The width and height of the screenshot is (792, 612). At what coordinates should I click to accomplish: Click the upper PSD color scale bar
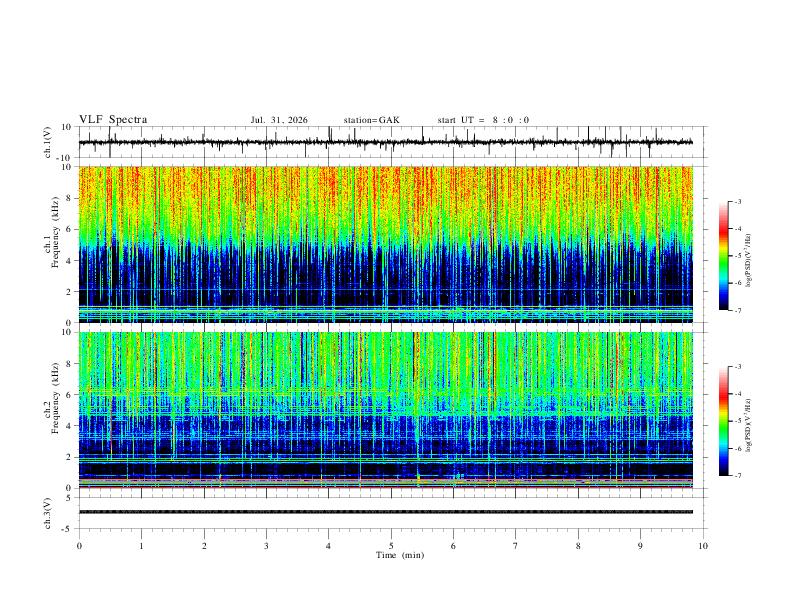[724, 256]
